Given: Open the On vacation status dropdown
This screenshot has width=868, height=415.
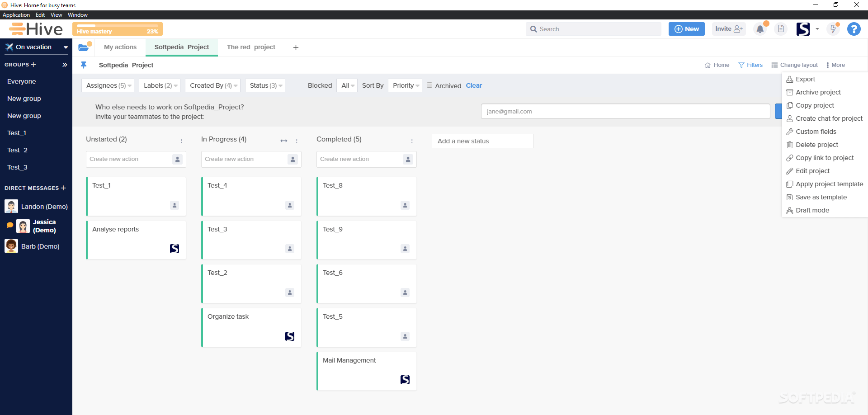Looking at the screenshot, I should point(36,47).
